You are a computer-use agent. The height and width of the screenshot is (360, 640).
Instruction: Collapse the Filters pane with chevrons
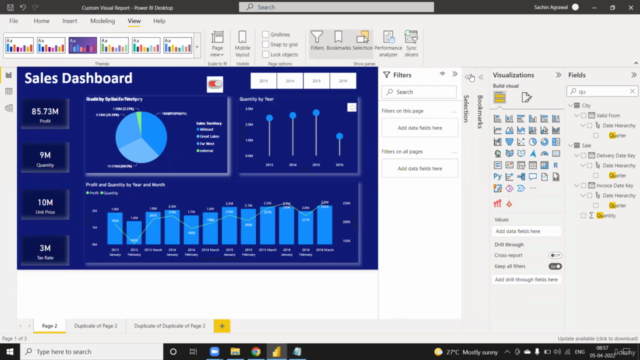455,74
